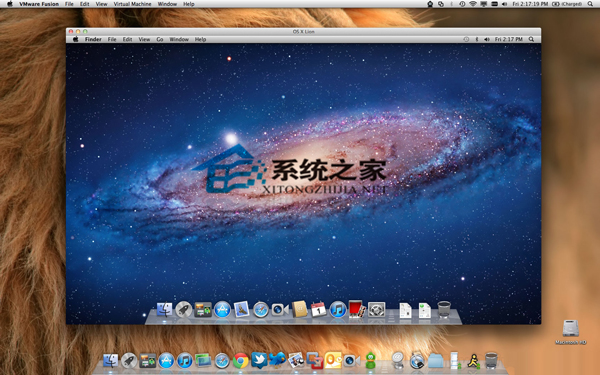Image resolution: width=600 pixels, height=375 pixels.
Task: Open guest Window menu in Lion VM
Action: (179, 39)
